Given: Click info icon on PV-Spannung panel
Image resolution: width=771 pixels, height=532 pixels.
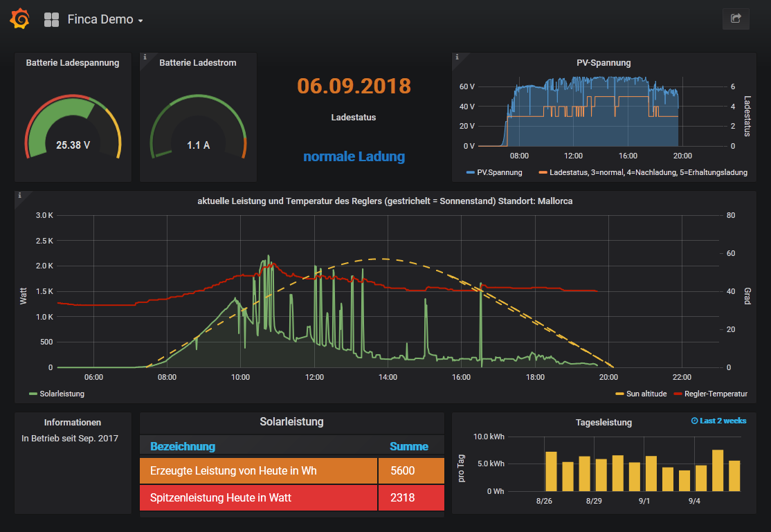Looking at the screenshot, I should 457,57.
